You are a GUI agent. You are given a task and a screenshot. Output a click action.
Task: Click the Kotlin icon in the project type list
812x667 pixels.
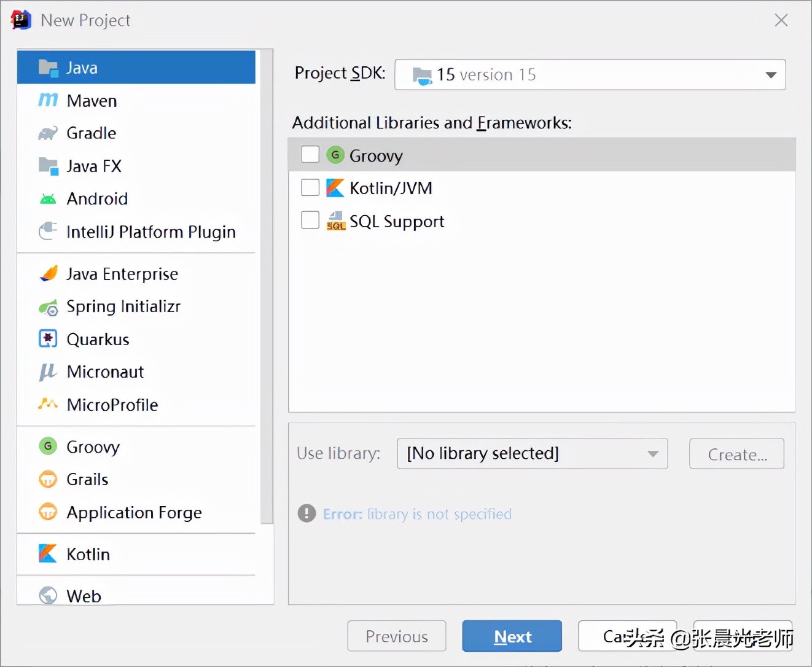(x=48, y=554)
